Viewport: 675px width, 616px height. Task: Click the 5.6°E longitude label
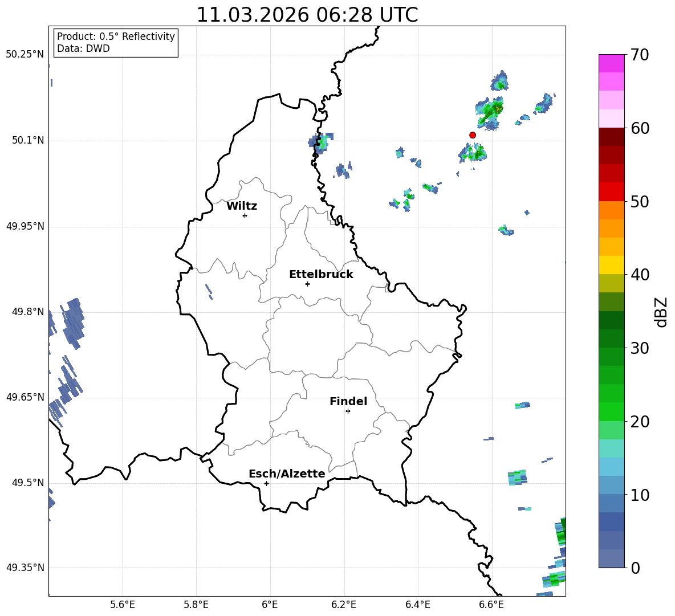(123, 605)
